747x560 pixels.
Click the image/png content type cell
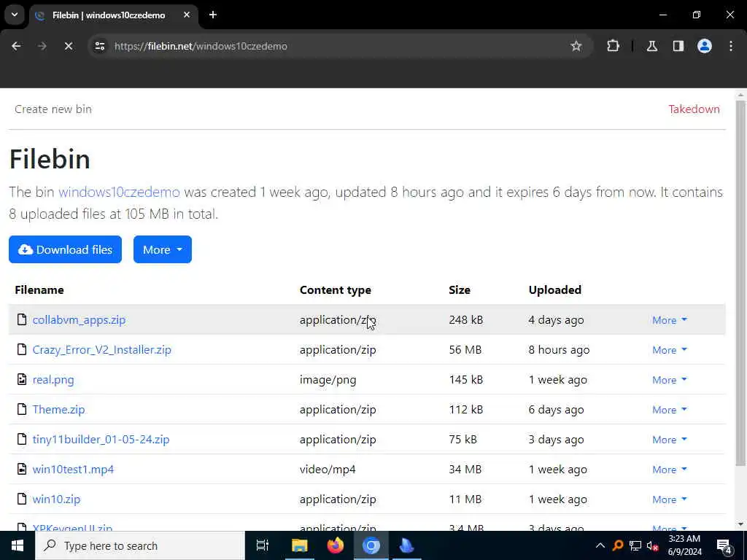(x=328, y=380)
